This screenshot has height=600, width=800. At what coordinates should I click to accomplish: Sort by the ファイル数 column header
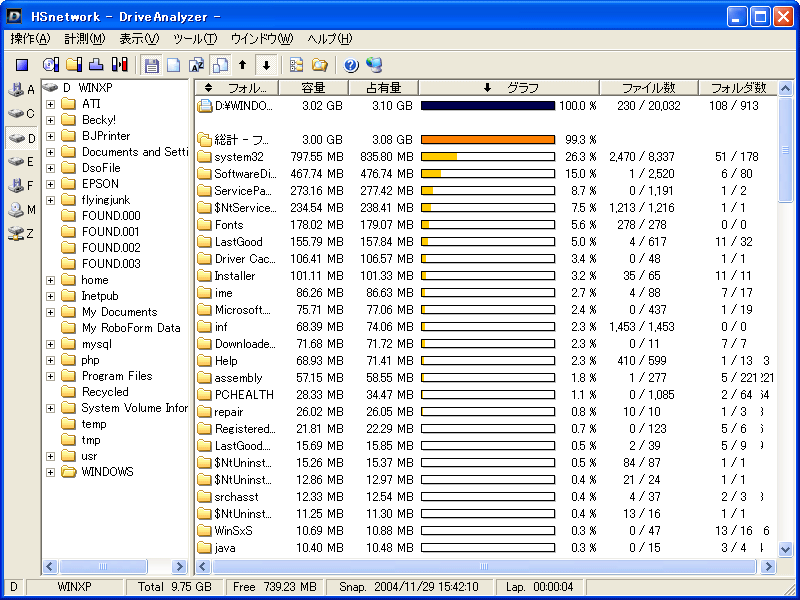pos(648,88)
